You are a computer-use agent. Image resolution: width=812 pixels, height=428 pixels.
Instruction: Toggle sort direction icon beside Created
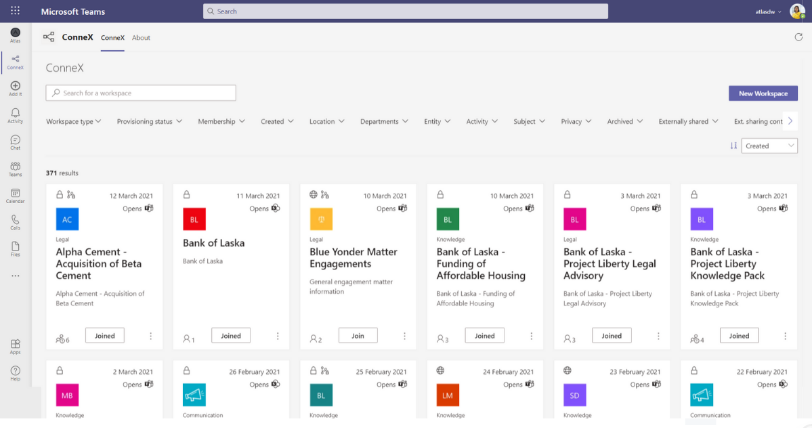[x=733, y=146]
